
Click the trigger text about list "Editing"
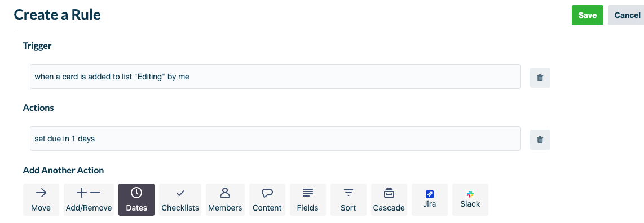tap(112, 77)
